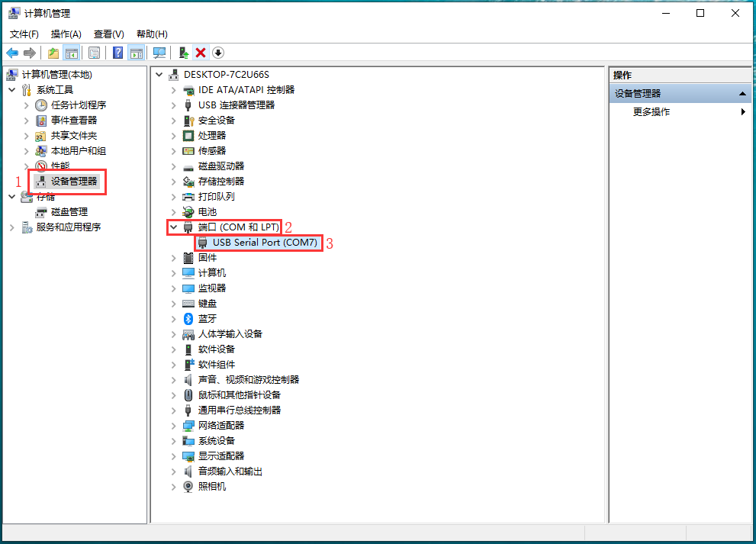Click the back navigation arrow icon

[12, 52]
